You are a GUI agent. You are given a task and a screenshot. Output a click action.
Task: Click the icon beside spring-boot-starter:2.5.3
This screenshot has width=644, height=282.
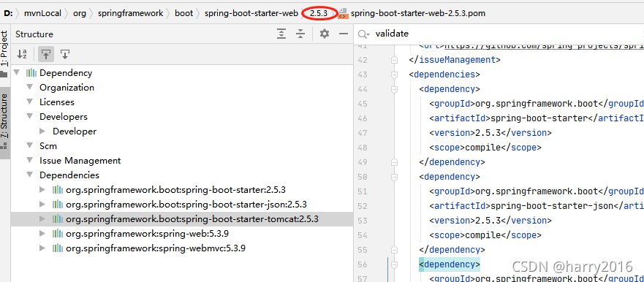pyautogui.click(x=58, y=190)
